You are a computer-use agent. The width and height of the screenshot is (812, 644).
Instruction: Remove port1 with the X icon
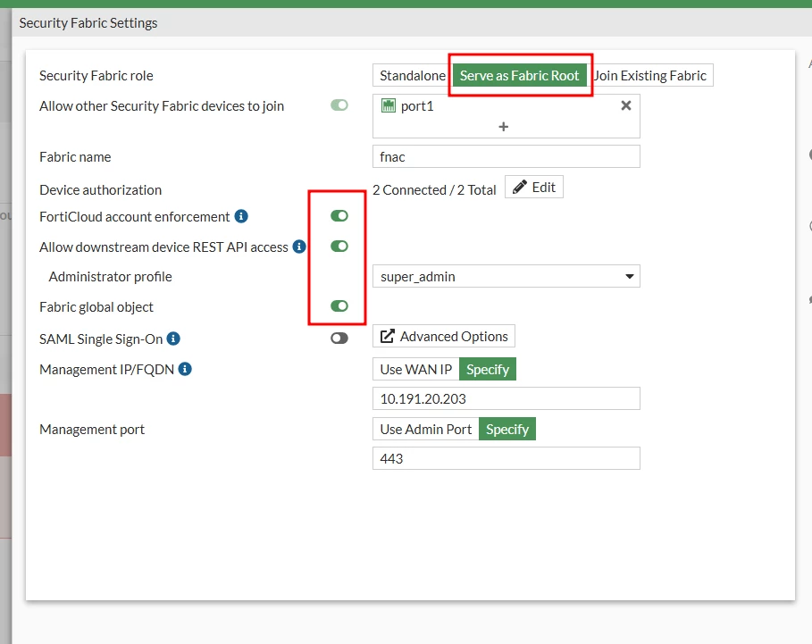626,105
